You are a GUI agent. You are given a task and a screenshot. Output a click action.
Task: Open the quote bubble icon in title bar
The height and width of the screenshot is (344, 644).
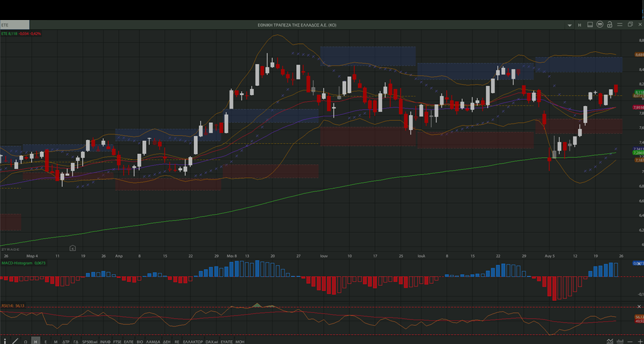click(599, 25)
